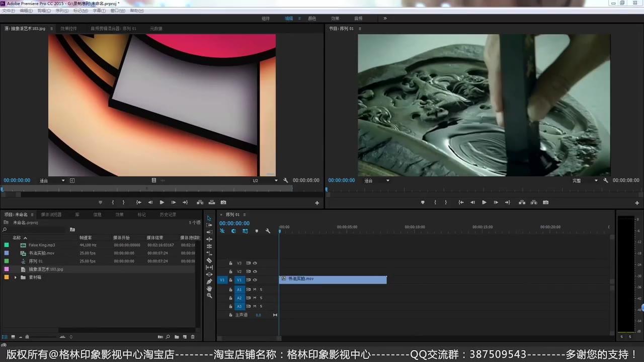Click pink label swatch of 抽象派艺术103.jpg

point(7,269)
